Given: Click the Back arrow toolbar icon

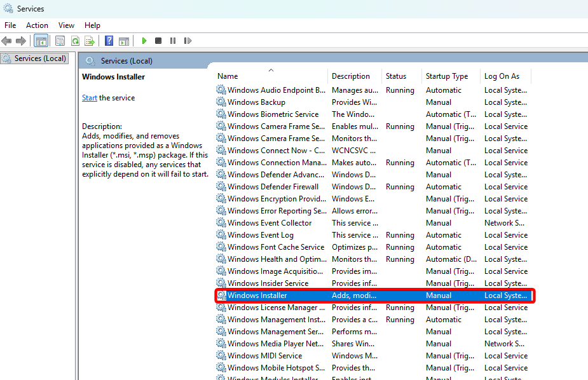Looking at the screenshot, I should coord(6,41).
